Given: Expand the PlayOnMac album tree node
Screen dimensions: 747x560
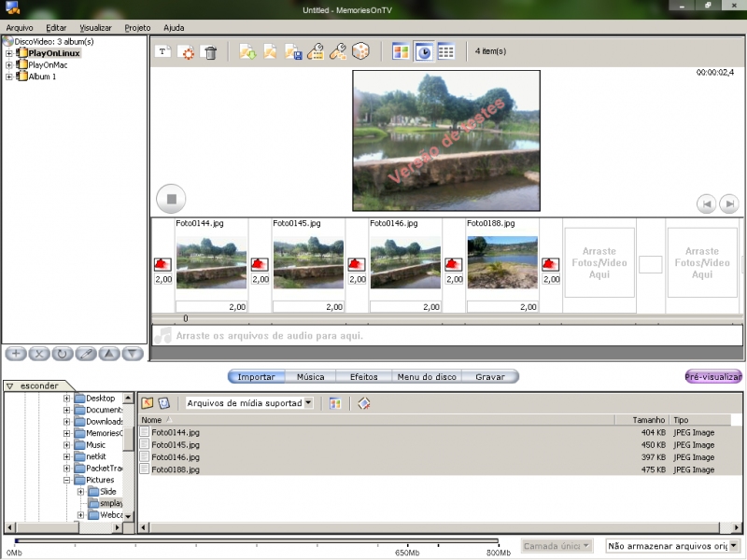Looking at the screenshot, I should (x=9, y=65).
